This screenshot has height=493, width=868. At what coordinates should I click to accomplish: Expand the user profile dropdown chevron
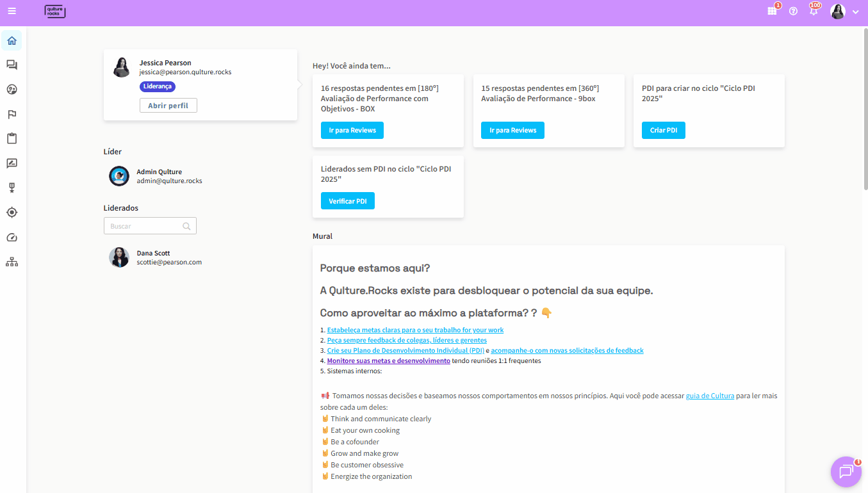[x=855, y=12]
